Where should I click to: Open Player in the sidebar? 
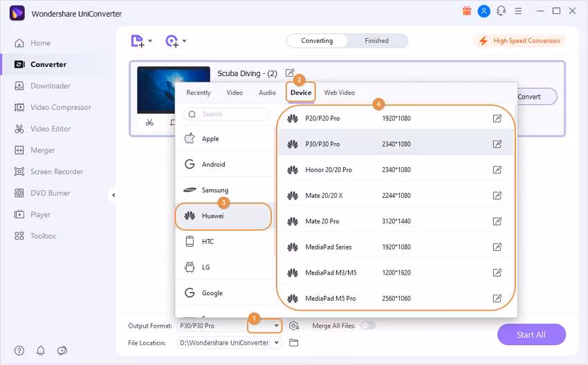point(33,214)
